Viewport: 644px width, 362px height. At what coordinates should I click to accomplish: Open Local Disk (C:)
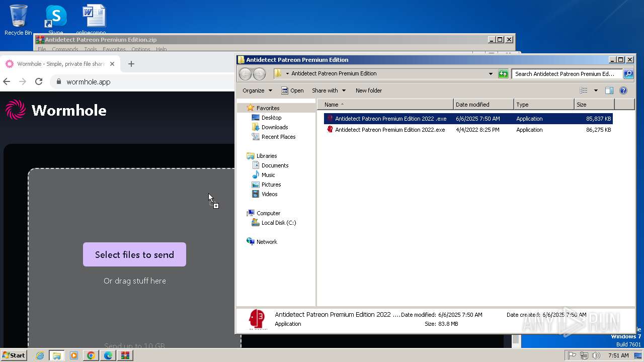click(278, 223)
